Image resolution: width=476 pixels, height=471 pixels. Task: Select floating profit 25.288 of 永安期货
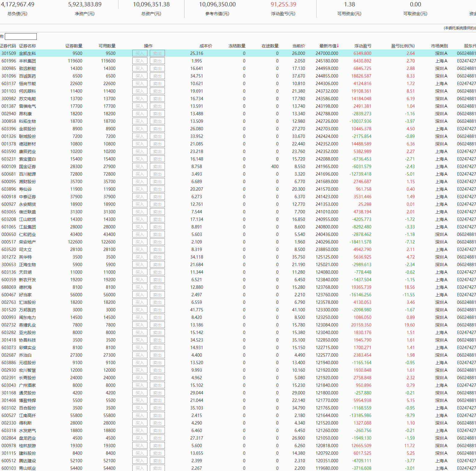(x=365, y=204)
